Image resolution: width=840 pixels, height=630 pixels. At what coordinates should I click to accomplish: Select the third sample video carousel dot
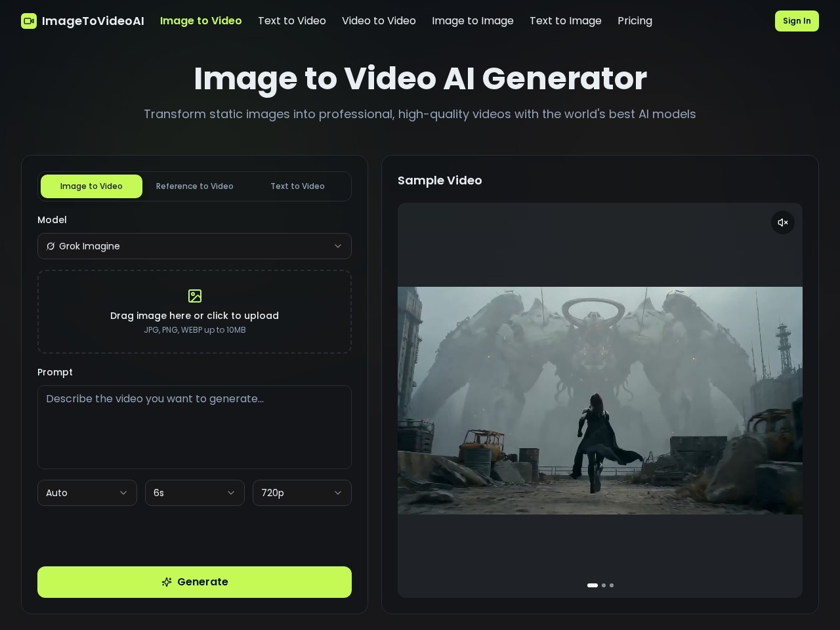612,585
